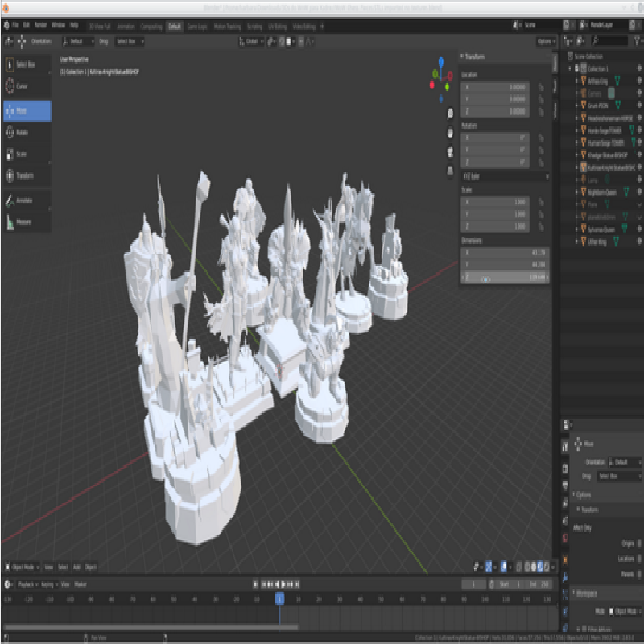Select the Scale tool

[27, 154]
